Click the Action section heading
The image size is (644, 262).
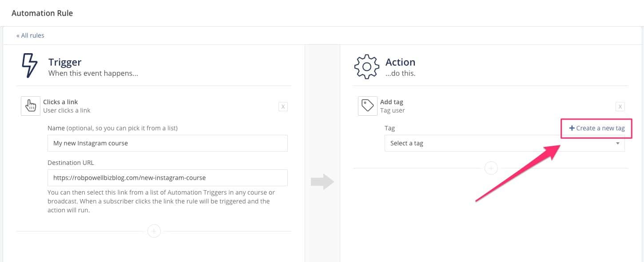[x=400, y=63]
